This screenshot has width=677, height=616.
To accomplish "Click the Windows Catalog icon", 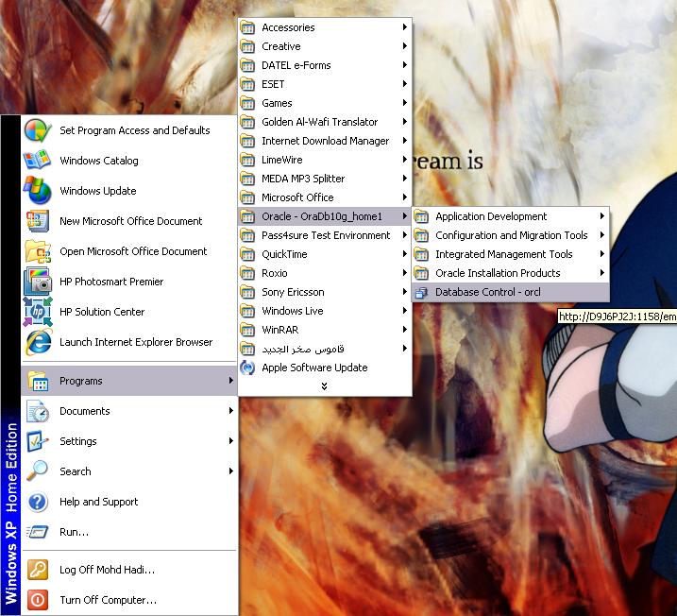I will [x=38, y=161].
